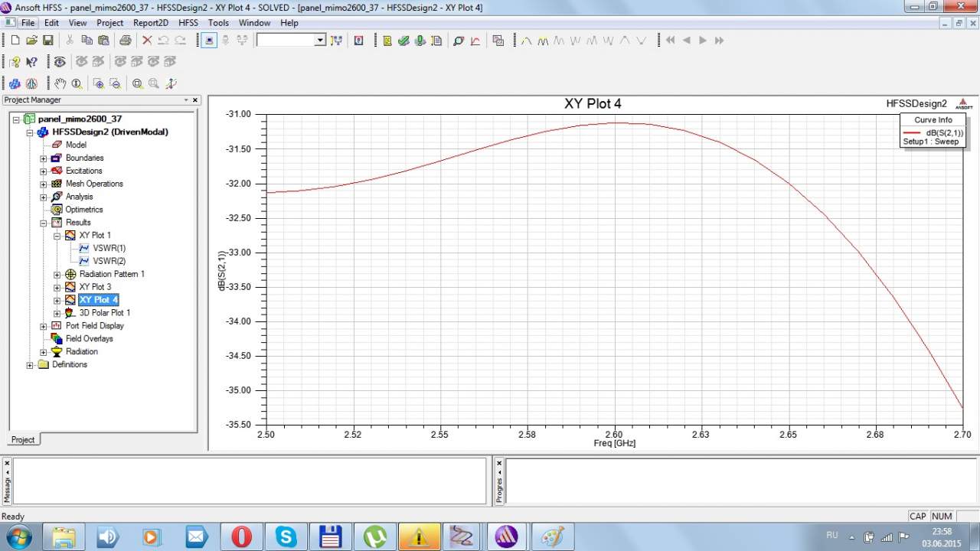
Task: Open the Report2D menu
Action: coord(150,23)
